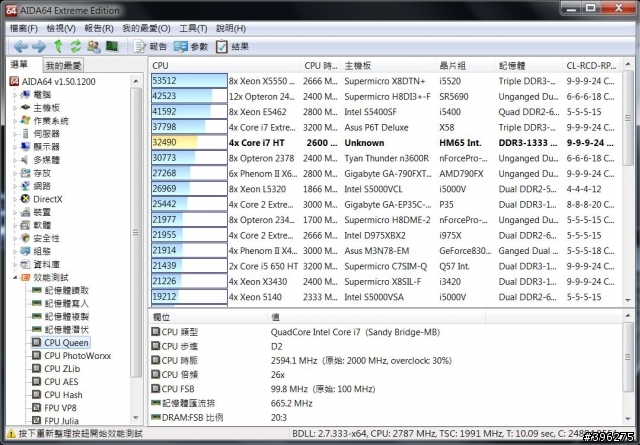Click the green chip icon in the toolbar
Image resolution: width=640 pixels, height=445 pixels.
point(112,47)
